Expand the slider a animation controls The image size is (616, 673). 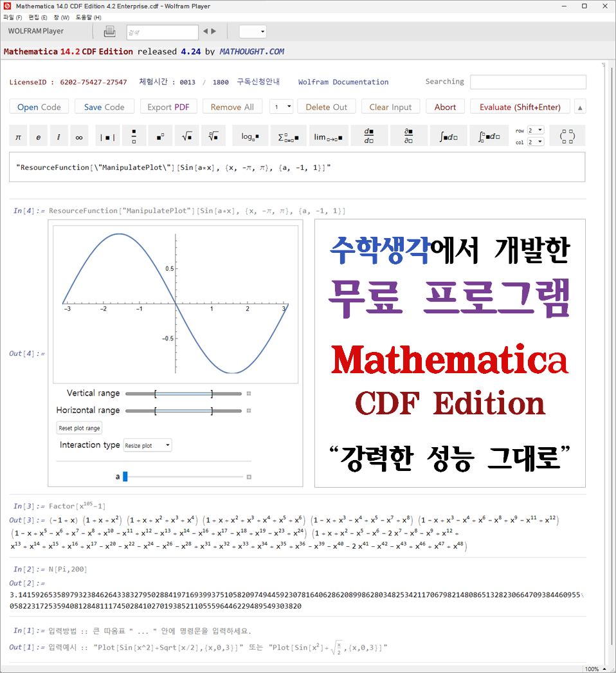click(x=249, y=477)
